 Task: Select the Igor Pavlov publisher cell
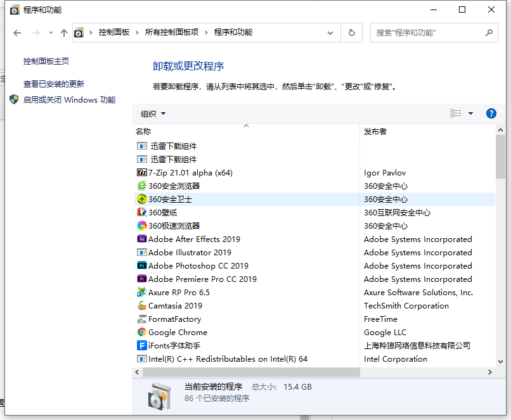[385, 173]
